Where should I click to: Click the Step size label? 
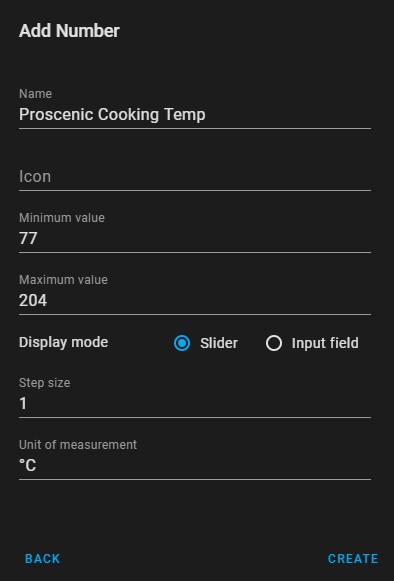(44, 383)
